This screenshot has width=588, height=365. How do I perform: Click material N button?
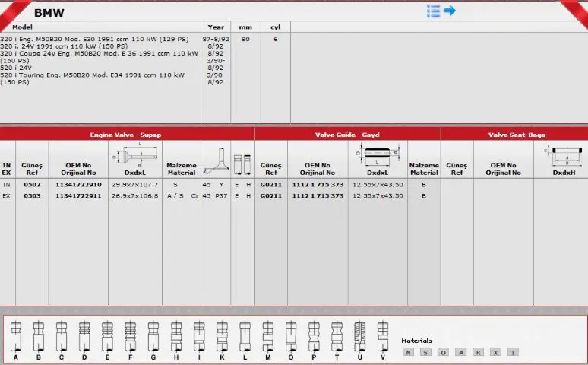pos(408,352)
